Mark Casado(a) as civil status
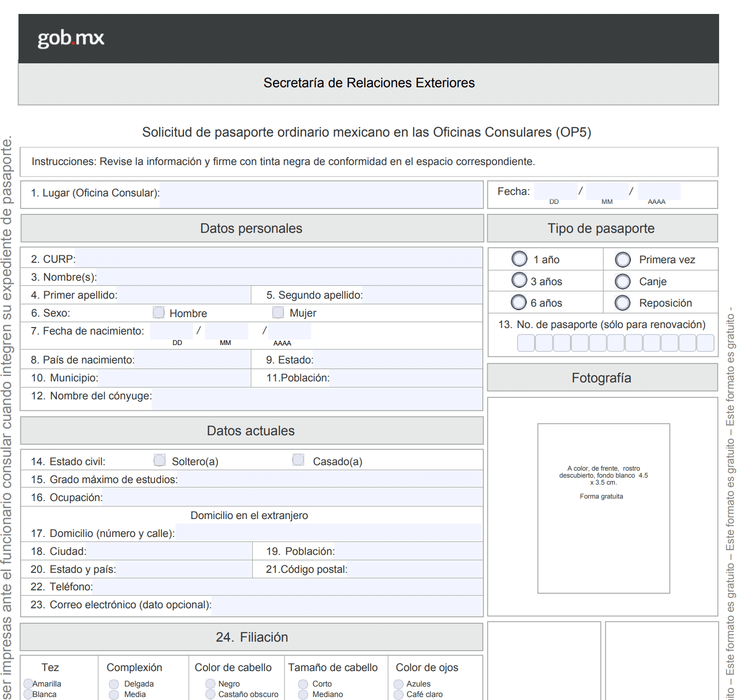This screenshot has height=700, width=755. tap(298, 460)
